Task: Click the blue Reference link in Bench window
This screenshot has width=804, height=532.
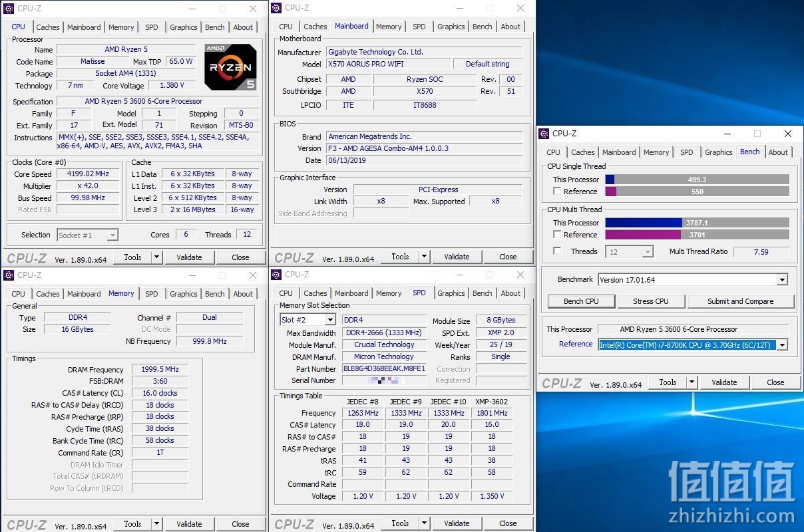Action: (576, 344)
